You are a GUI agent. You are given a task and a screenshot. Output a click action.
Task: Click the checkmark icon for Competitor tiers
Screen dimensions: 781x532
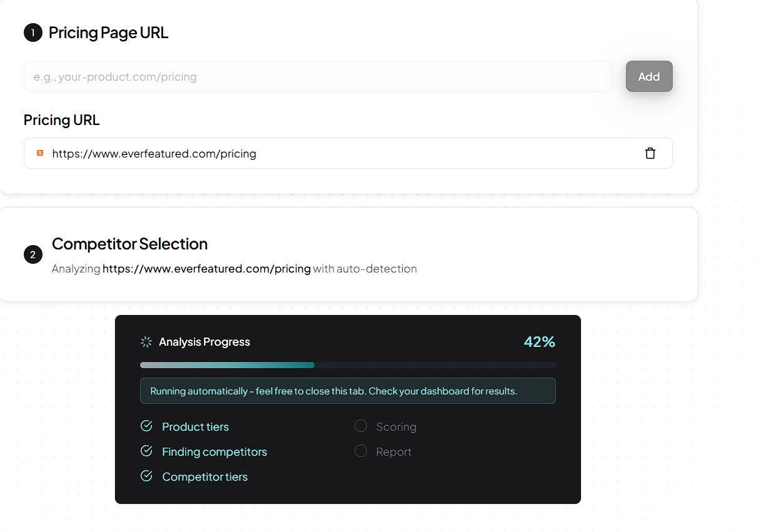pyautogui.click(x=146, y=476)
